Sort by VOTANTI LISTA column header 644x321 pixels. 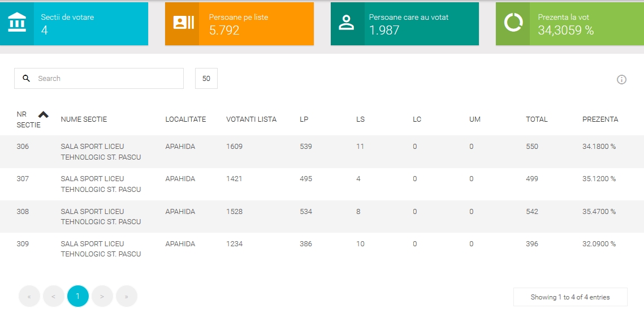[x=251, y=119]
